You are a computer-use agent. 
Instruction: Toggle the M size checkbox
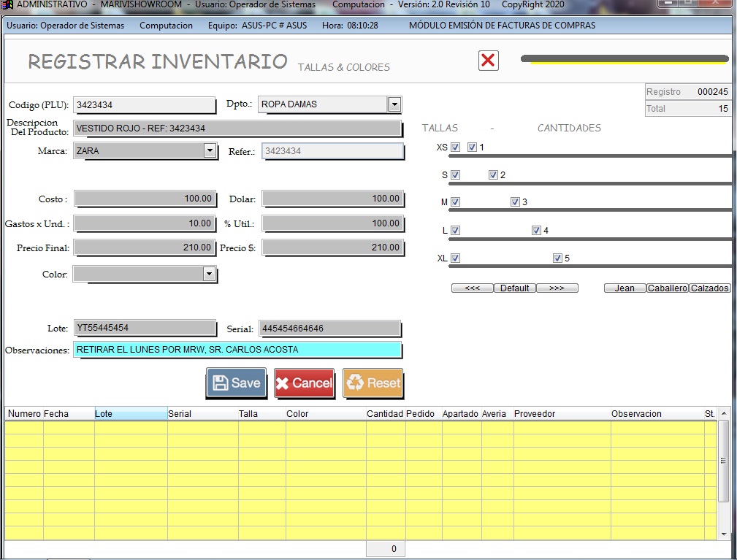click(x=456, y=202)
